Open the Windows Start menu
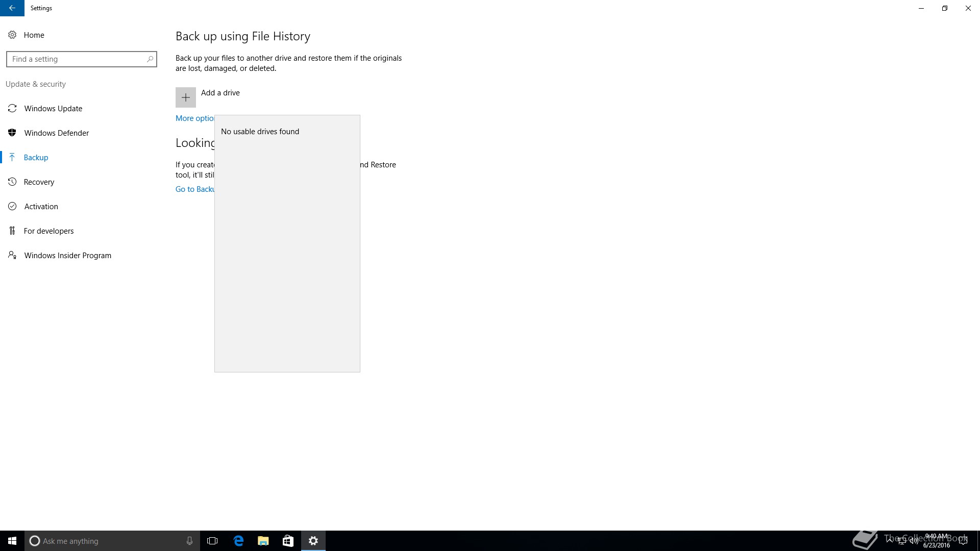Viewport: 980px width, 551px height. click(x=12, y=541)
